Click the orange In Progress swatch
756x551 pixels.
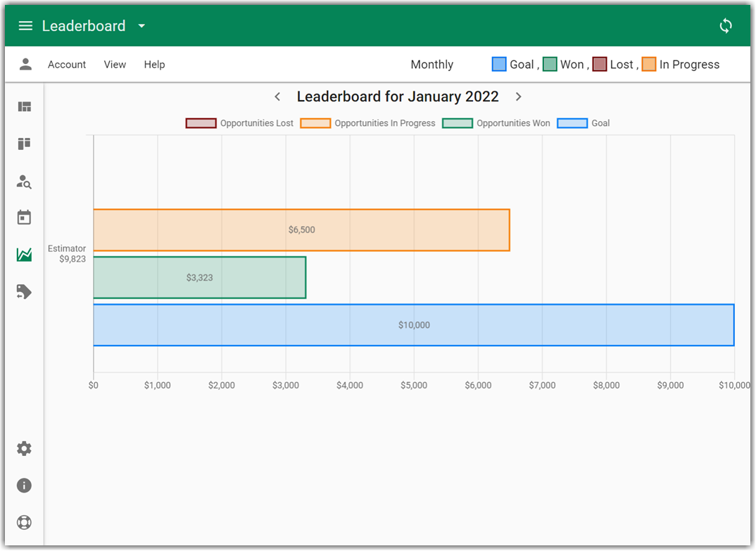click(x=649, y=64)
